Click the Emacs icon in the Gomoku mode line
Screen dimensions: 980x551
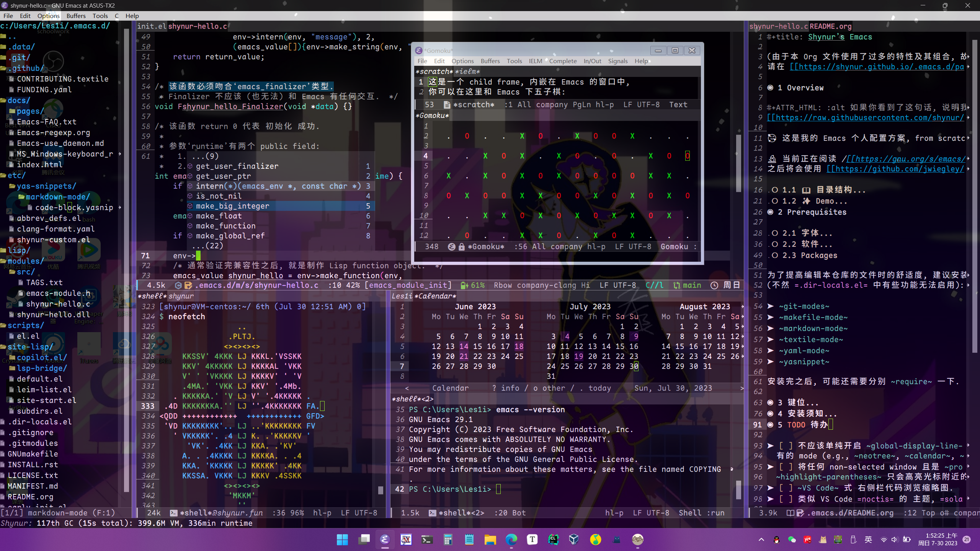pyautogui.click(x=452, y=247)
